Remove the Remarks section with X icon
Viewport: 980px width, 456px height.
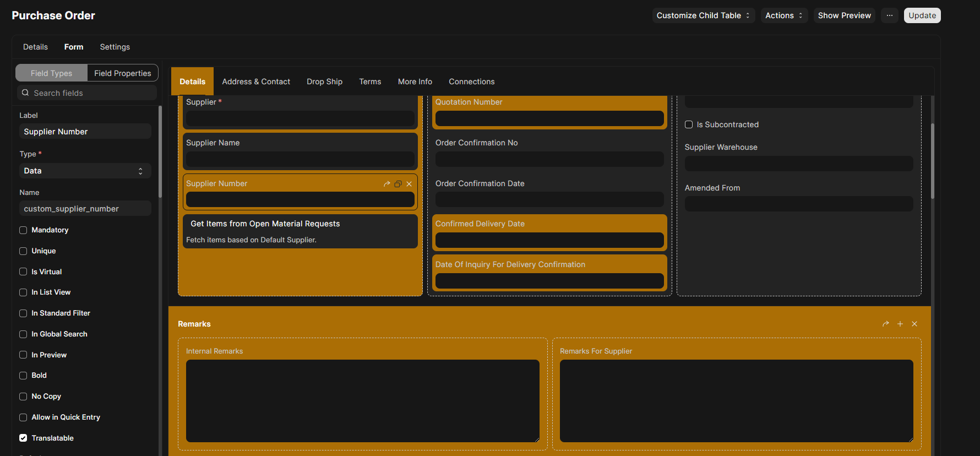tap(914, 324)
